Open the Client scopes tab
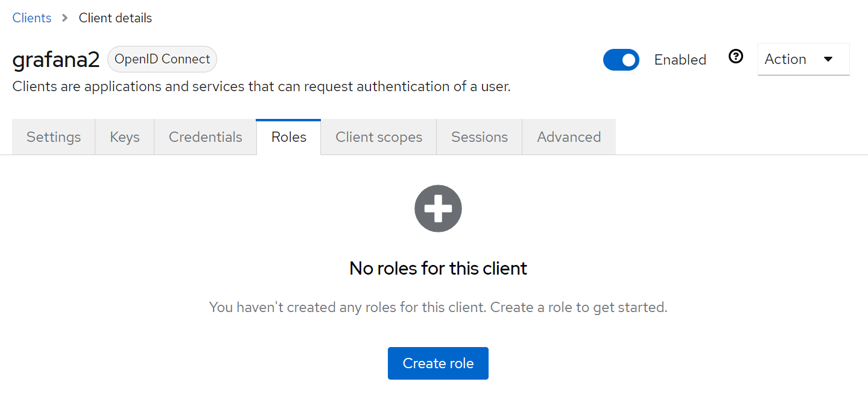868x405 pixels. click(379, 137)
